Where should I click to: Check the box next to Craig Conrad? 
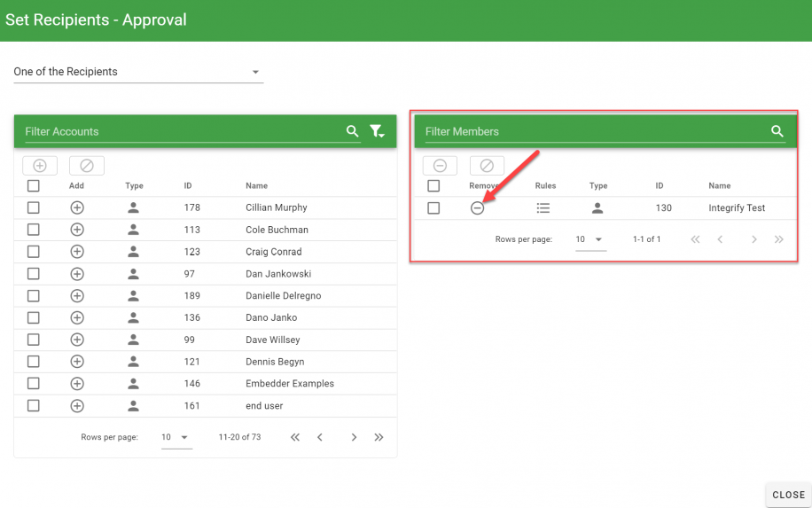(x=34, y=252)
